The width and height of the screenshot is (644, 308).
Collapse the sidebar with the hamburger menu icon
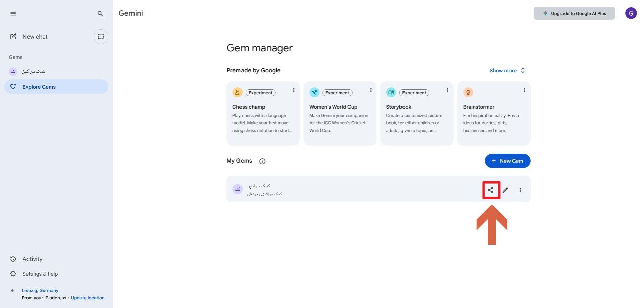[x=13, y=14]
